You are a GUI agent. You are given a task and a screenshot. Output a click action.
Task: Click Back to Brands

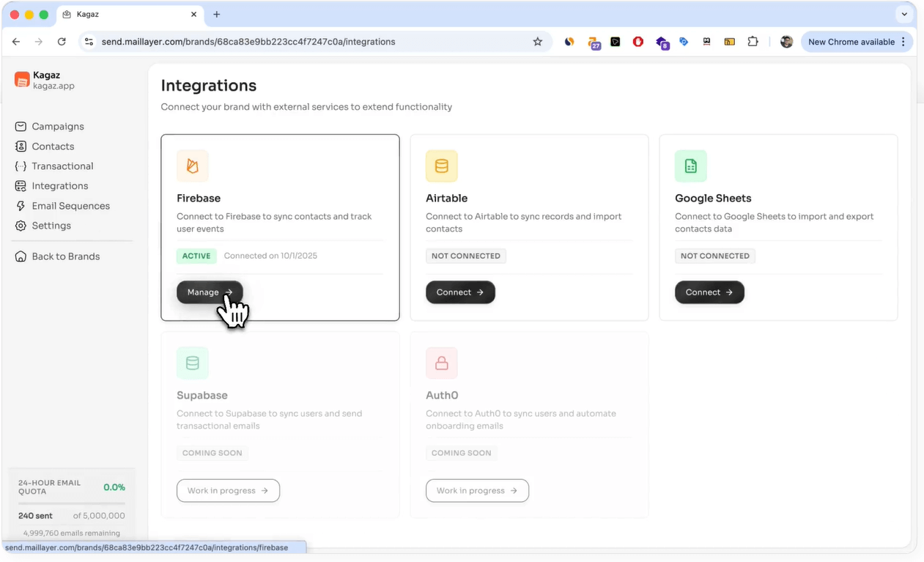65,256
